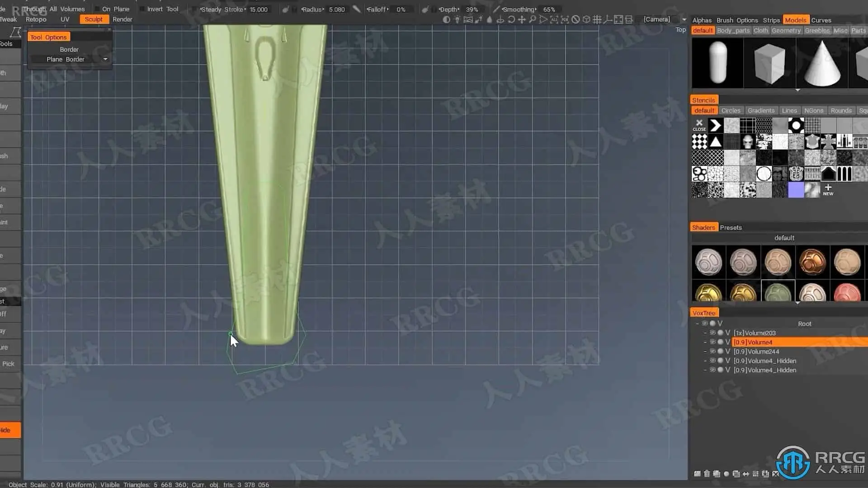Switch to the Render tab
The width and height of the screenshot is (868, 488).
pos(122,19)
